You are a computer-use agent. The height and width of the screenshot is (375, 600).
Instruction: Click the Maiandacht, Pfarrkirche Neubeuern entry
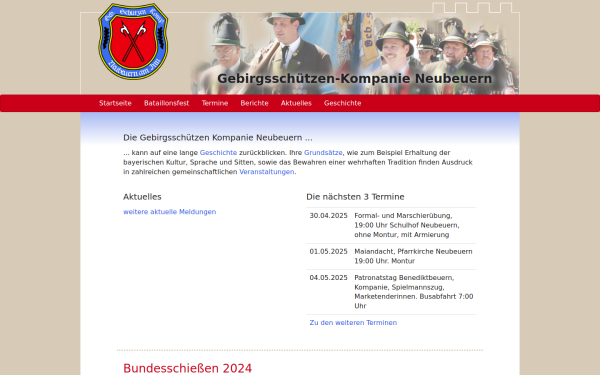point(413,256)
